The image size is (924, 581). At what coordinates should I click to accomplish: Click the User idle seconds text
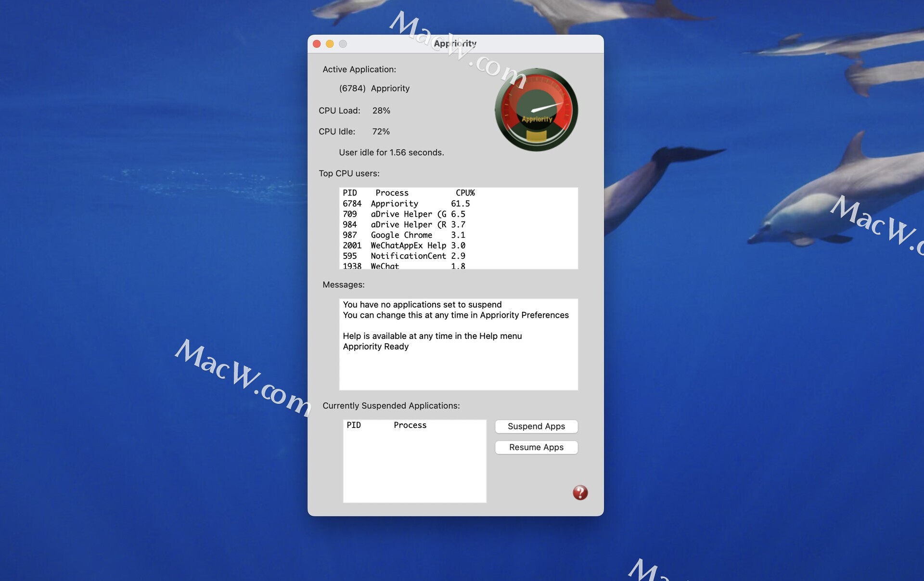pos(391,153)
